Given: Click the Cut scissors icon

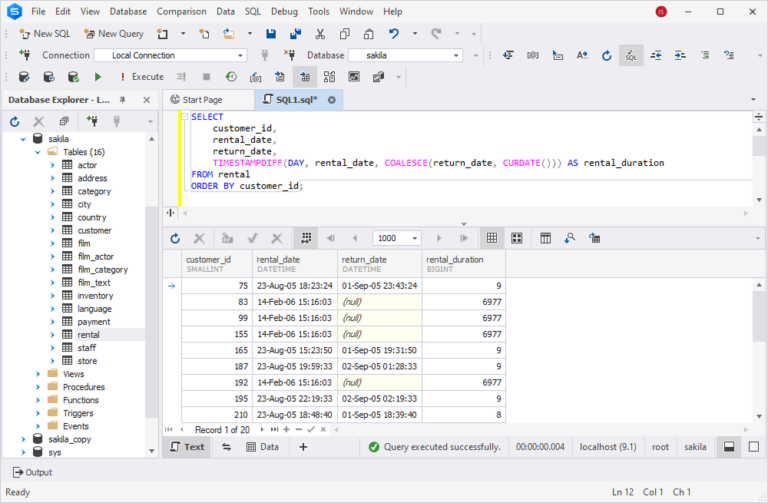Looking at the screenshot, I should (x=319, y=33).
